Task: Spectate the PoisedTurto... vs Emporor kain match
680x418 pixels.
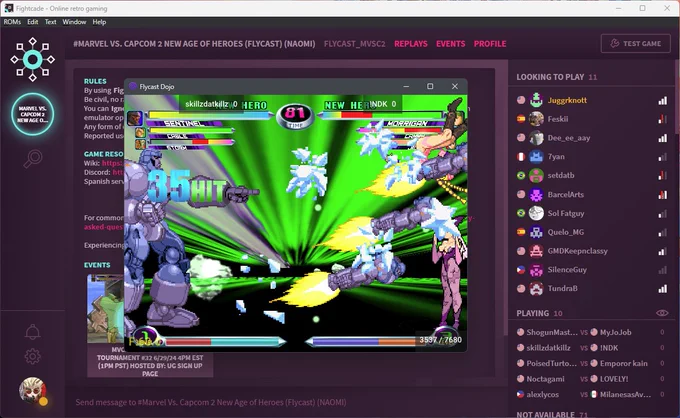Action: pos(590,363)
